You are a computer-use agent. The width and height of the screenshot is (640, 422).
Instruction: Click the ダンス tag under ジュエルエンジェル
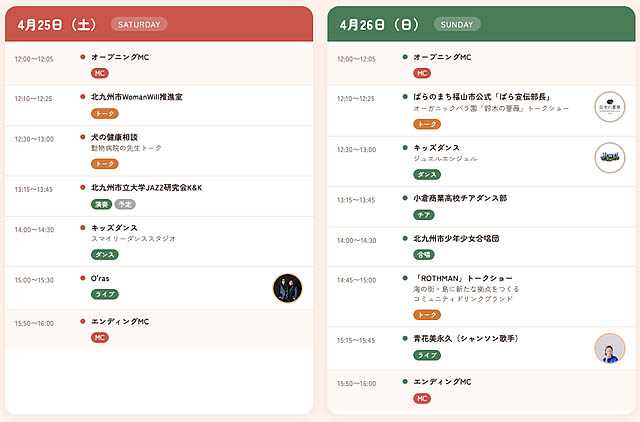(427, 175)
